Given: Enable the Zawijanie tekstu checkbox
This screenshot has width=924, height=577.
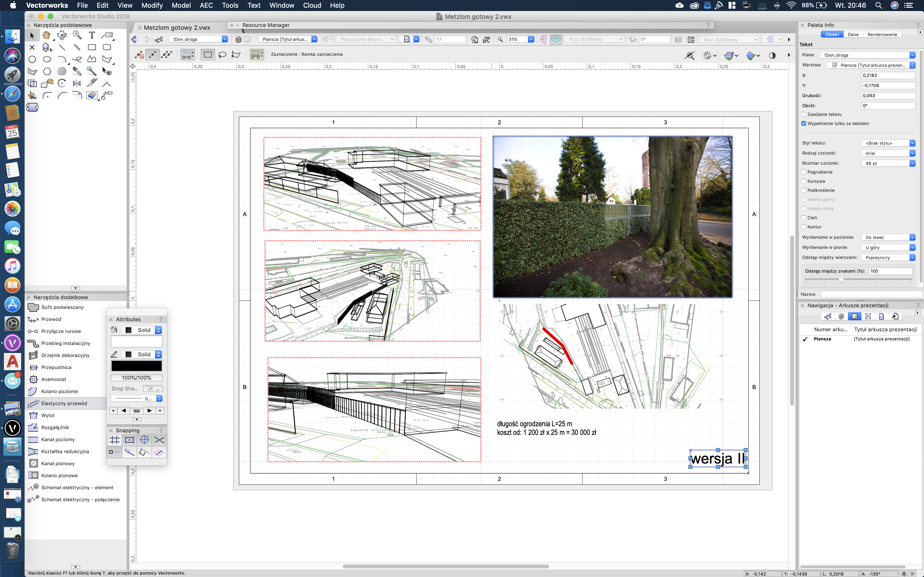Looking at the screenshot, I should (804, 114).
